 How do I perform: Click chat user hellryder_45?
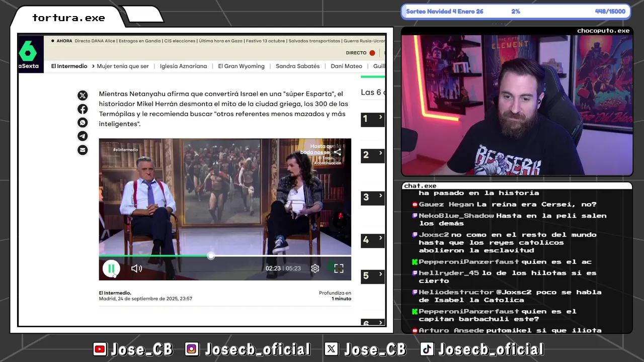[x=449, y=273]
